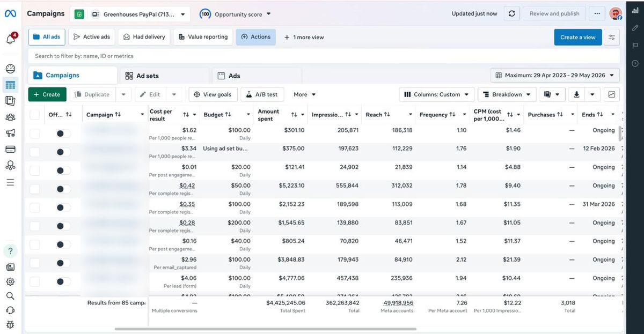Click the A/B test button
Viewport: 644px width, 334px height.
point(262,94)
